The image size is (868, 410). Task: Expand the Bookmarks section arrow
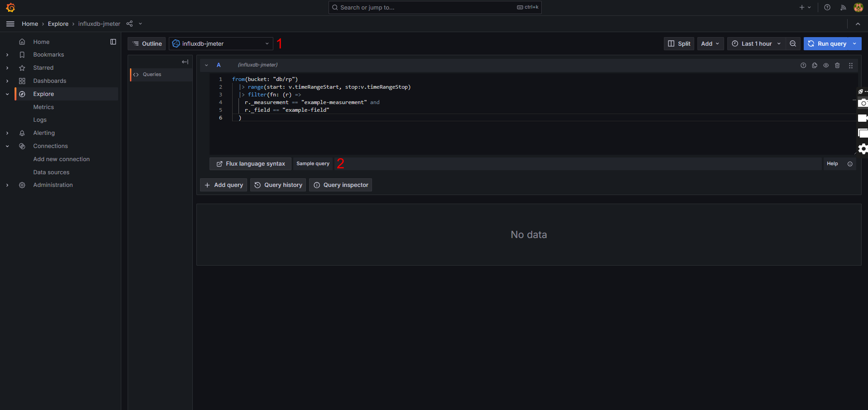(7, 55)
